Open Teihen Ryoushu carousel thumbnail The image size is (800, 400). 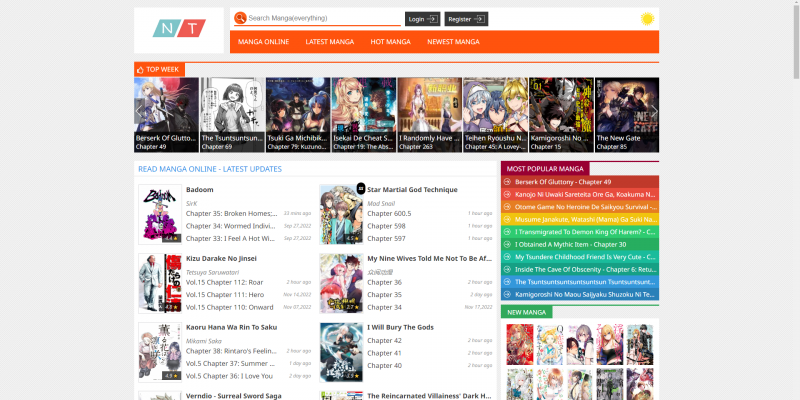pyautogui.click(x=495, y=115)
